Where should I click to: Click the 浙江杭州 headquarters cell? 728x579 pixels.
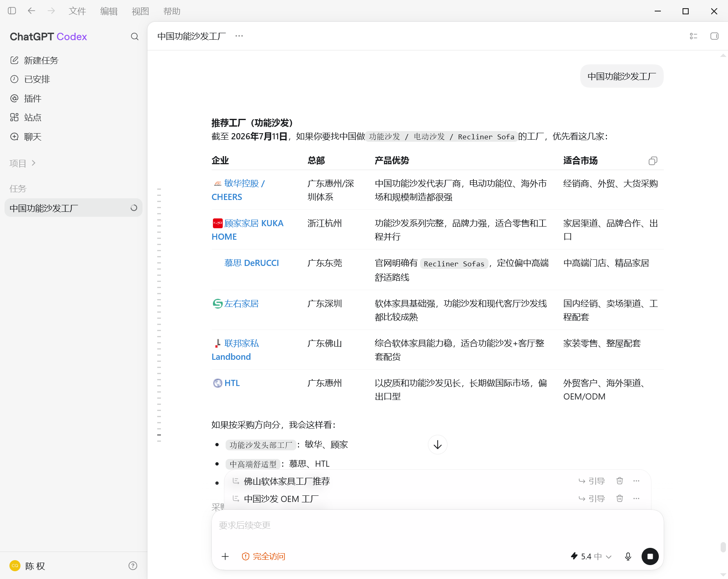click(x=325, y=223)
